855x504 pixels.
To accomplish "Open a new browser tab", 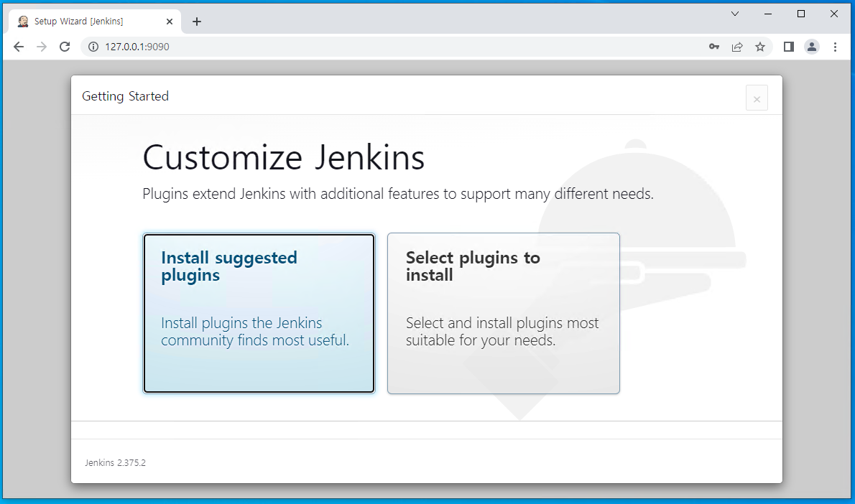I will 197,22.
